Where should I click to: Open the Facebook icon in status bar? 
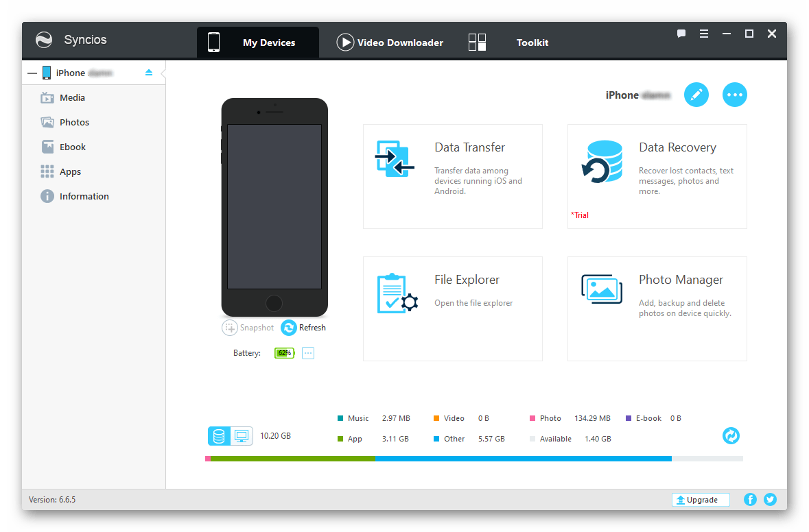pos(750,500)
